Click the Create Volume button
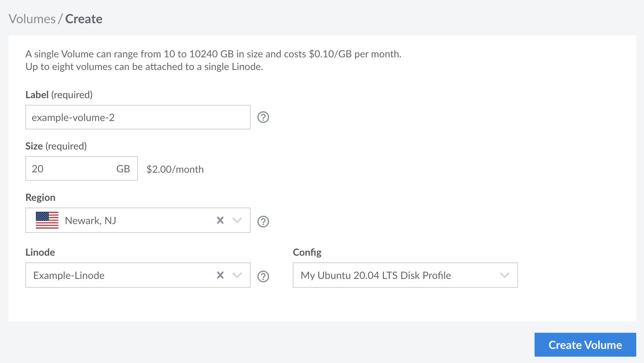The image size is (644, 363). (x=585, y=345)
